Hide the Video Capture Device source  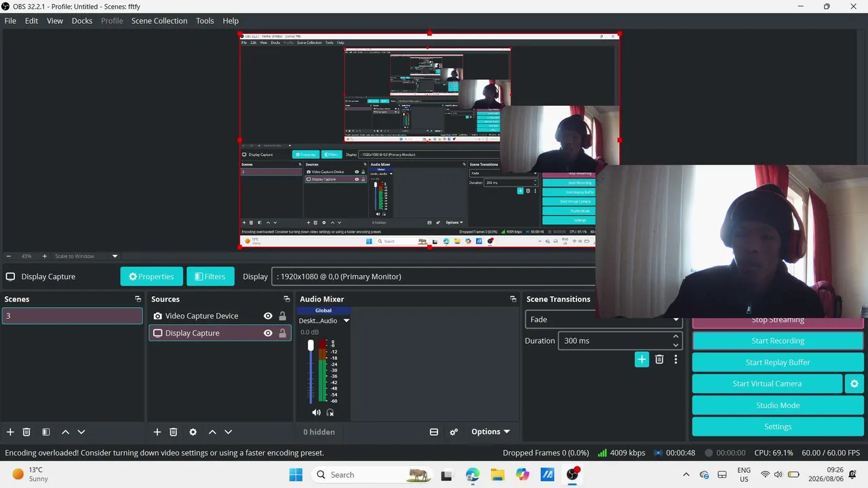point(268,316)
